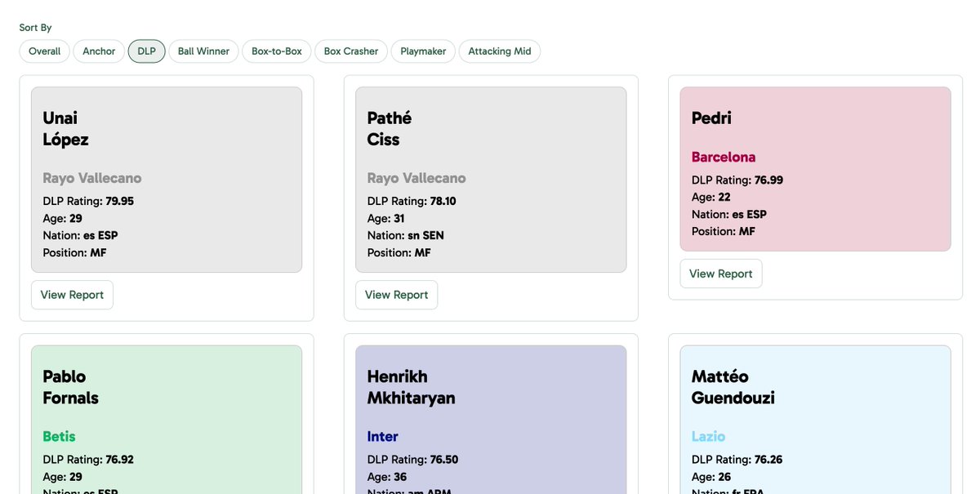Click the Mattéo Guendouzi name heading
This screenshot has width=980, height=494.
[x=733, y=387]
